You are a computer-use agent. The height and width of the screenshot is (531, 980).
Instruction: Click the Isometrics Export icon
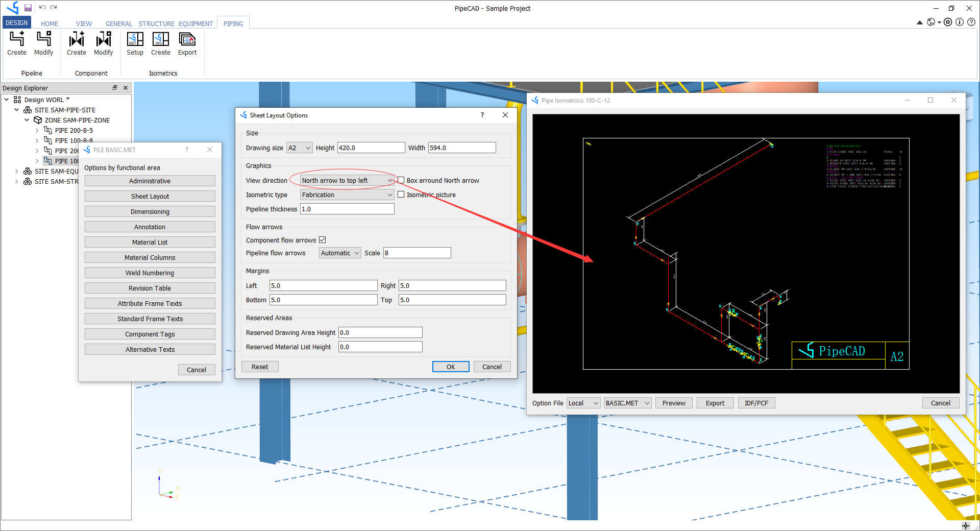(x=187, y=39)
